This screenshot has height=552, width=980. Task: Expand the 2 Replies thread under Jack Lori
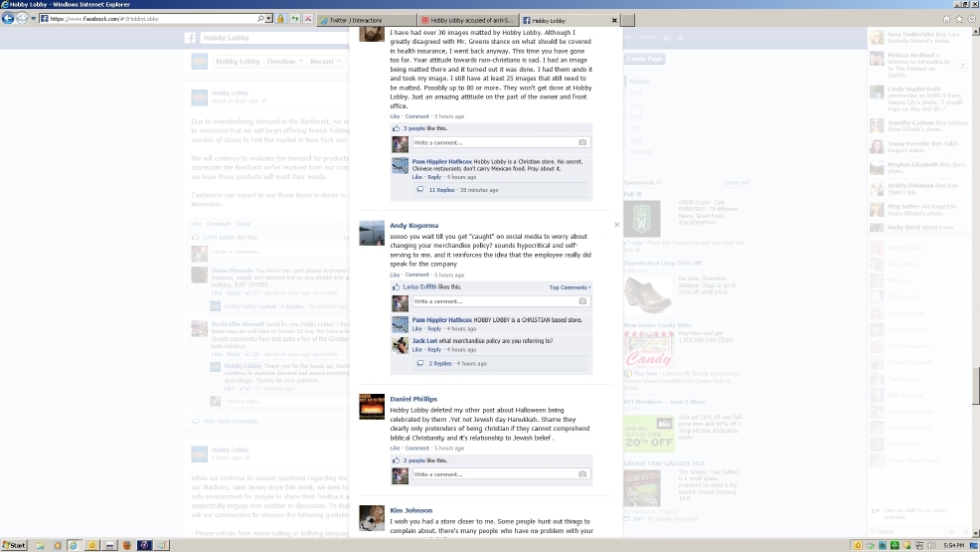click(440, 363)
